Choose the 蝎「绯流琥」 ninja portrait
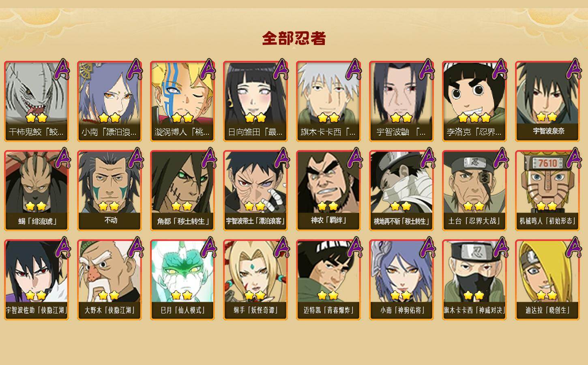Viewport: 588px width, 365px height. 36,191
